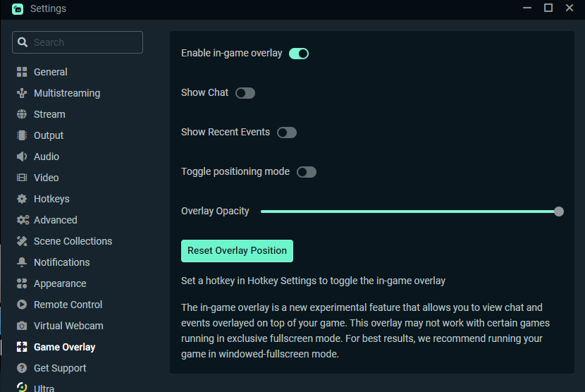Viewport: 585px width, 392px height.
Task: Click the General grid icon in sidebar
Action: (x=22, y=72)
